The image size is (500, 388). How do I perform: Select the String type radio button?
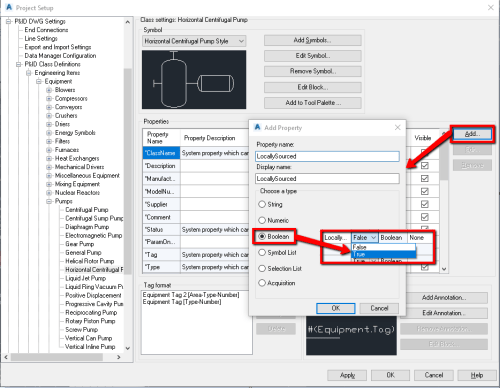(262, 204)
